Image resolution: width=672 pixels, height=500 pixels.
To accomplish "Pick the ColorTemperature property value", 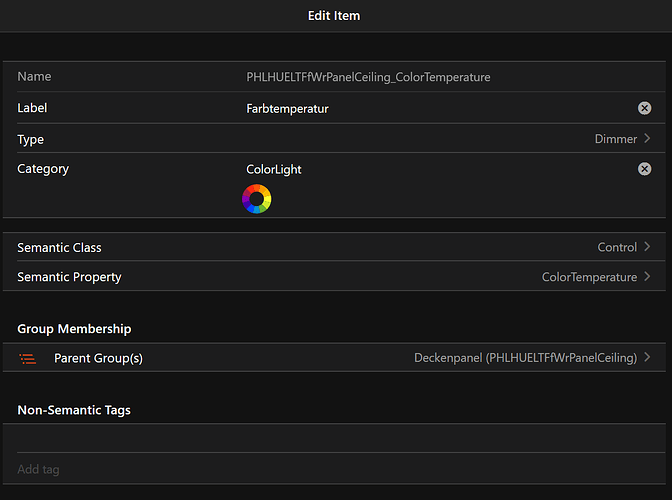I will tap(589, 277).
